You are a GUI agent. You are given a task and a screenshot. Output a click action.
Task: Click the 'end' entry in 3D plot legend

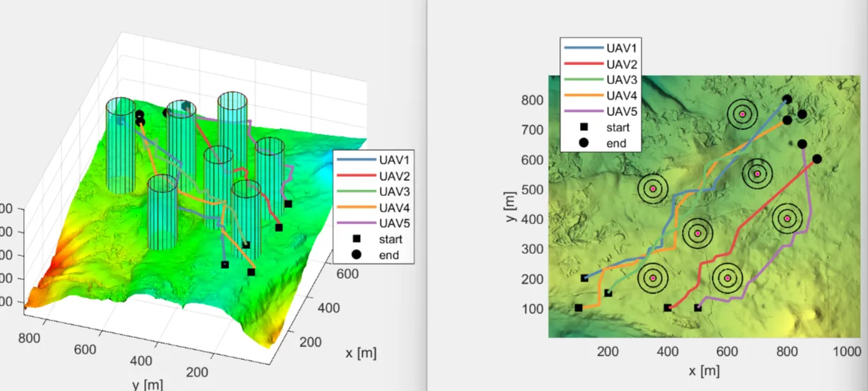tap(389, 255)
